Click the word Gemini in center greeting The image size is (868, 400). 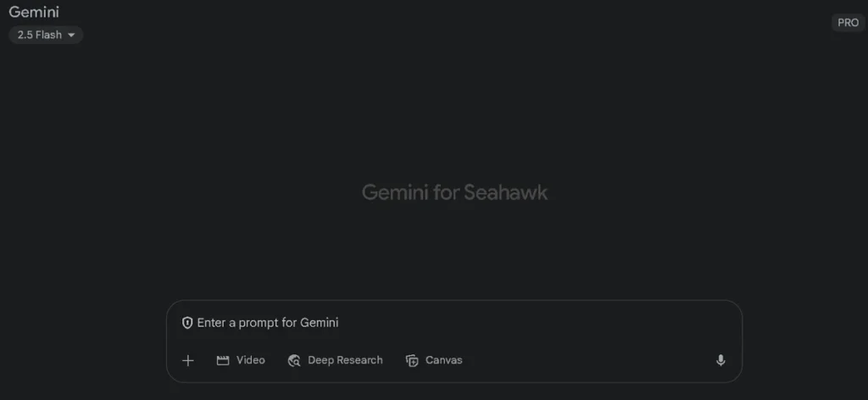click(392, 192)
